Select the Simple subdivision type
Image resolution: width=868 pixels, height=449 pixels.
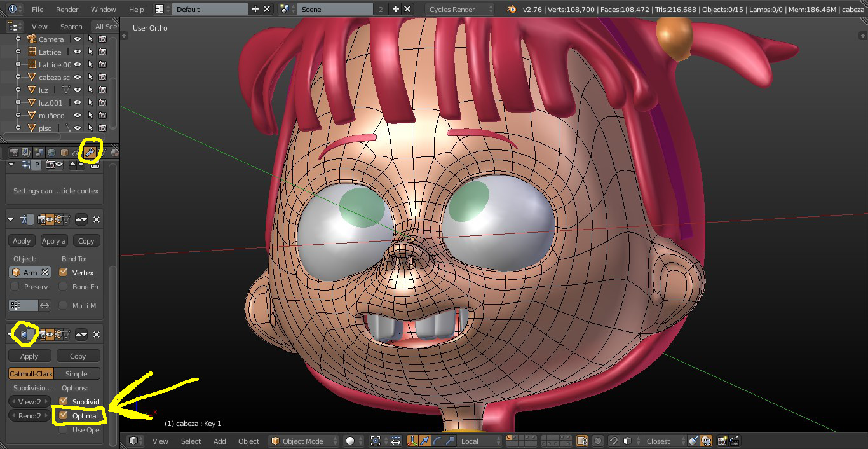tap(77, 374)
